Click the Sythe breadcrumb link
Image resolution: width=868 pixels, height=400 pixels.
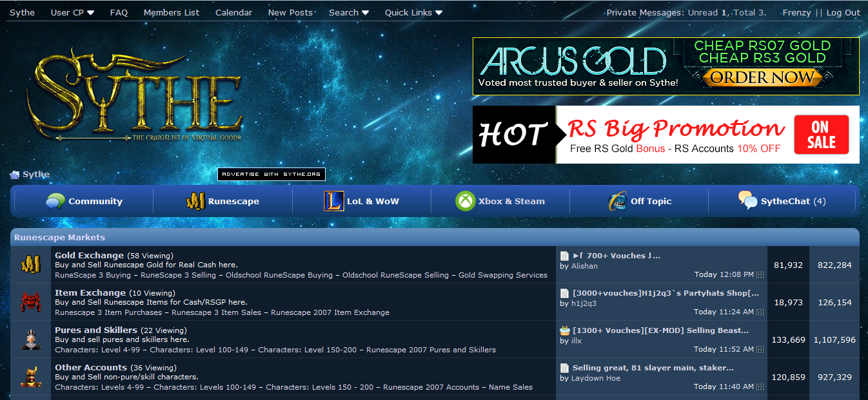[x=36, y=175]
